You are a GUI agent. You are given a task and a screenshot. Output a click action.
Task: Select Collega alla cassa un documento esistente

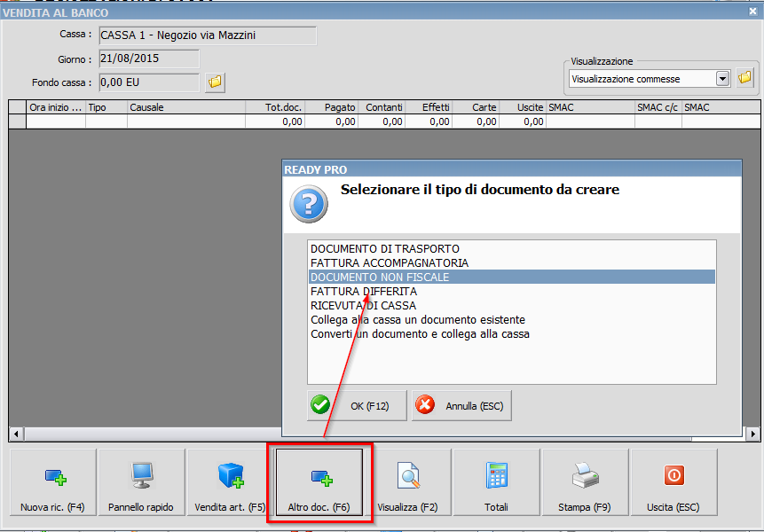coord(512,320)
